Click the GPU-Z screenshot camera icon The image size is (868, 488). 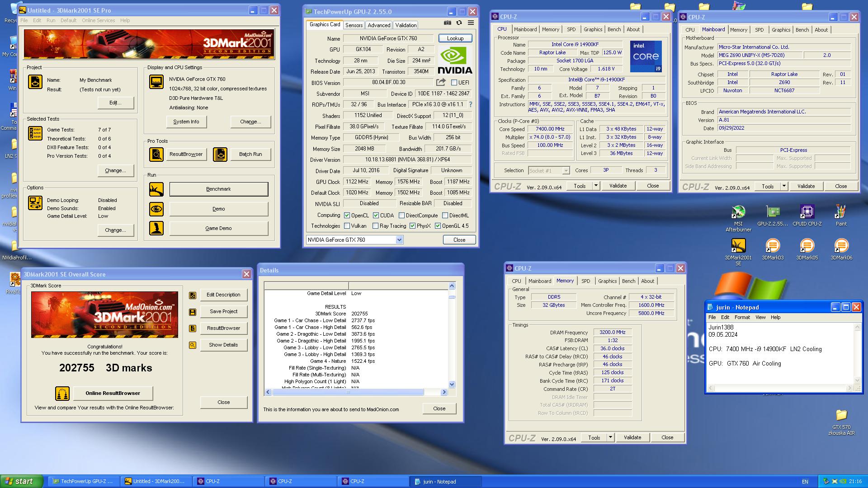(447, 23)
